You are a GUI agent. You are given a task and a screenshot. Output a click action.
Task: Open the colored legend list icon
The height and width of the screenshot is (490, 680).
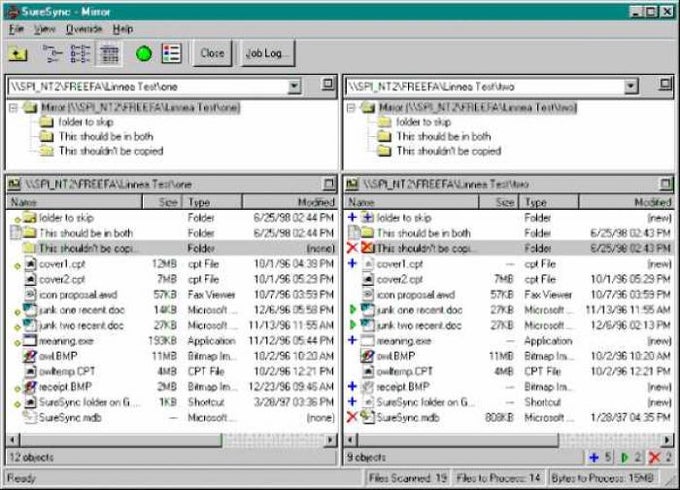coord(171,54)
